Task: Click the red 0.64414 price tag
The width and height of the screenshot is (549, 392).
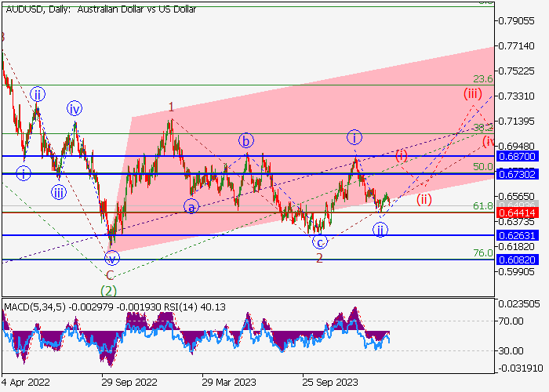Action: (x=517, y=212)
